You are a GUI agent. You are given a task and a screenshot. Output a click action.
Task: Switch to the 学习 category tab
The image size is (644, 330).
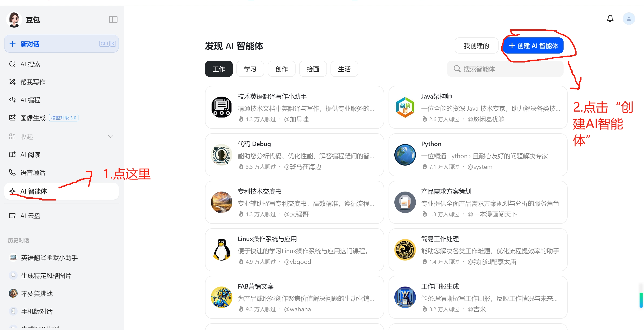(x=250, y=69)
